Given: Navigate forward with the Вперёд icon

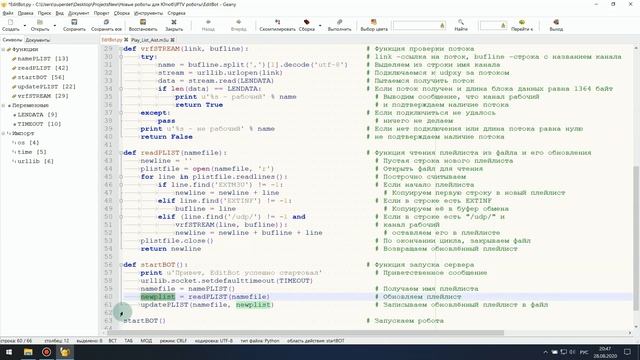Looking at the screenshot, I should coord(239,22).
